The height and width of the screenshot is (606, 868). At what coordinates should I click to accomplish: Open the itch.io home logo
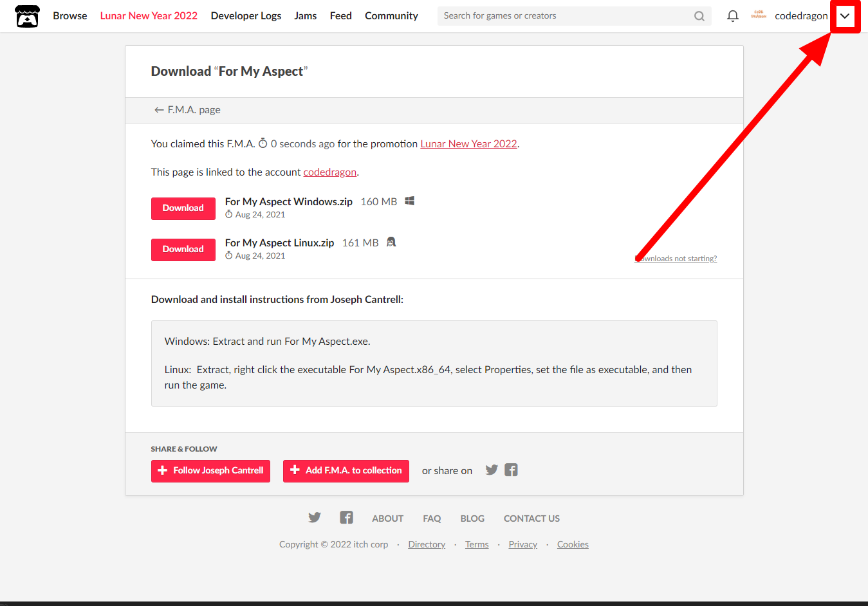click(x=27, y=16)
